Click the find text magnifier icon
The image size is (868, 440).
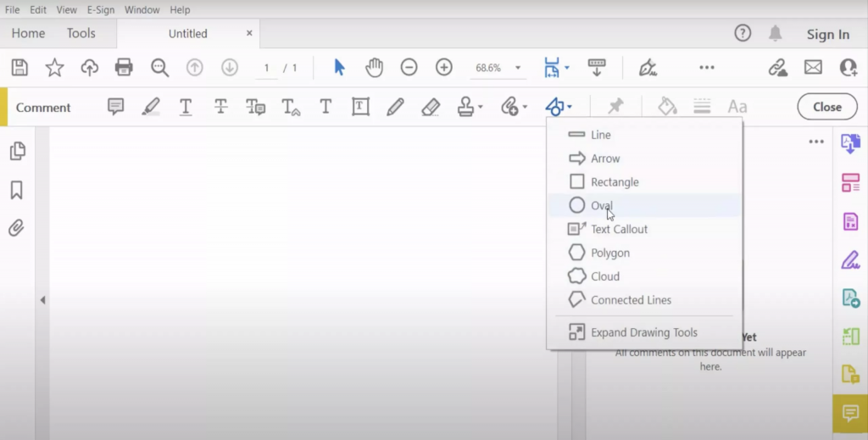159,68
